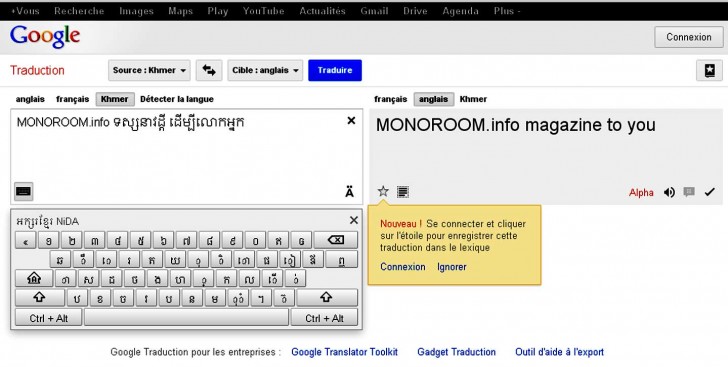Image resolution: width=728 pixels, height=367 pixels.
Task: Toggle left shift arrow on virtual keyboard
Action: coord(39,298)
